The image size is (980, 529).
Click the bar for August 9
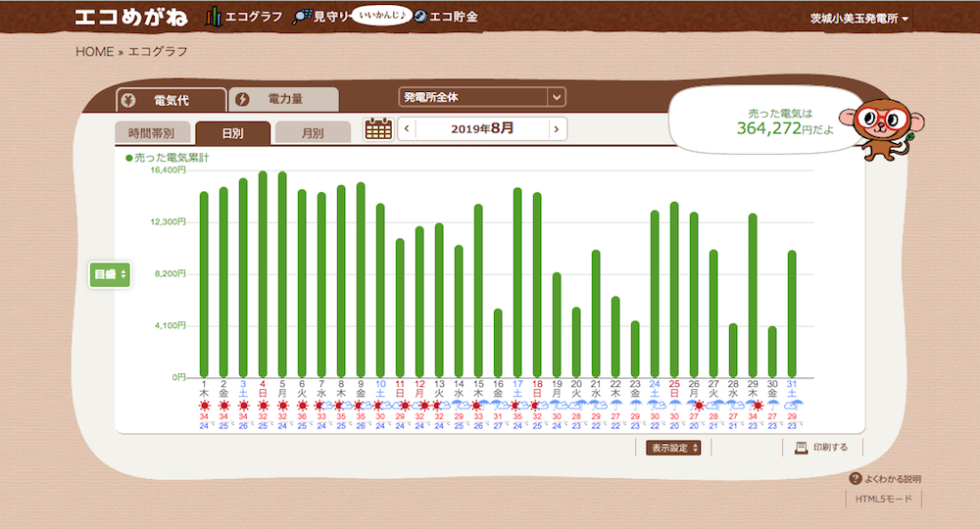tap(361, 280)
